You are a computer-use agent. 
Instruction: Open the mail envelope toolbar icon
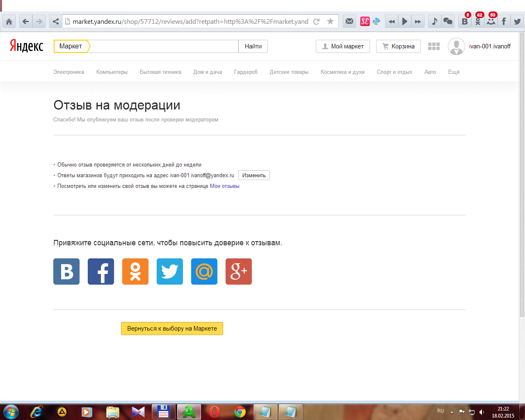pos(349,21)
